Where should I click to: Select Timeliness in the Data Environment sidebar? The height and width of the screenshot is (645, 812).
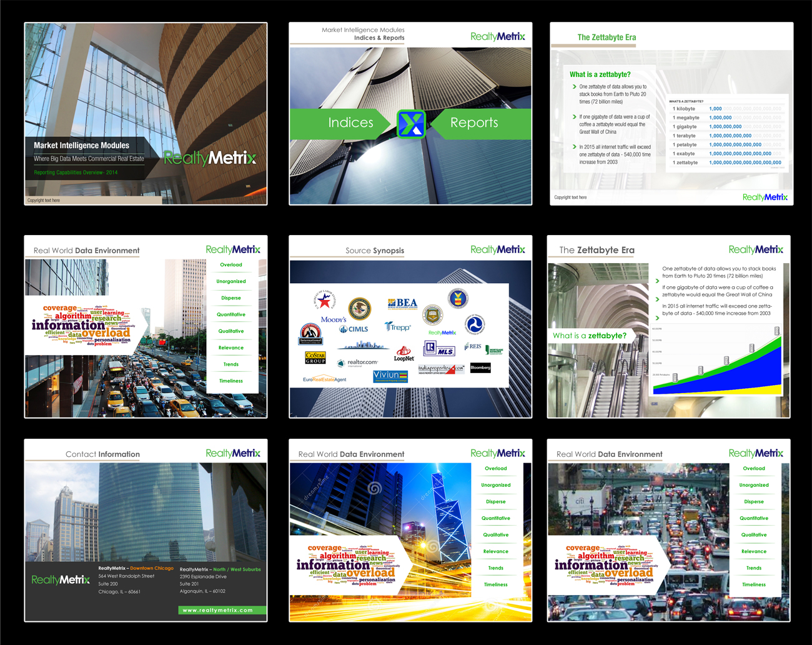(x=231, y=381)
